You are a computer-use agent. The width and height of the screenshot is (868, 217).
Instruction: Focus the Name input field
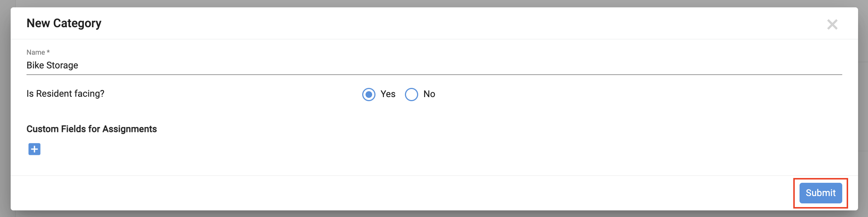coord(434,65)
